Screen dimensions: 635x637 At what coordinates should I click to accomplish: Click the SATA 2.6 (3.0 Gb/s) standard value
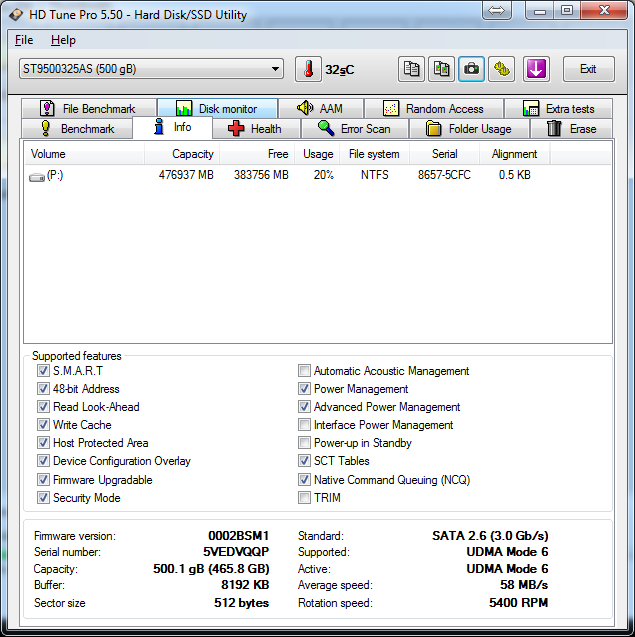490,536
